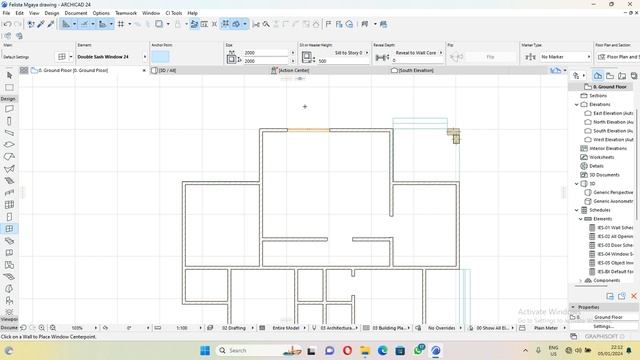Switch Navigator to View Map
This screenshot has width=640, height=360.
coord(610,76)
